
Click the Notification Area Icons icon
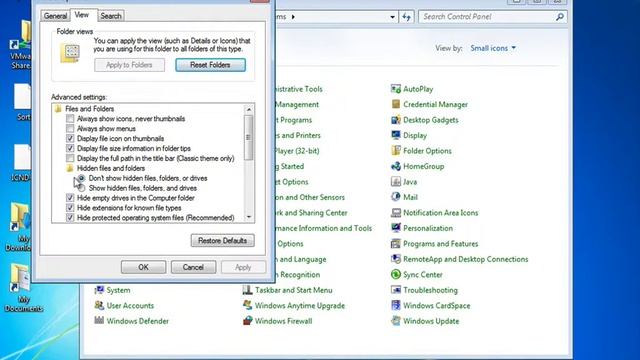pyautogui.click(x=396, y=213)
